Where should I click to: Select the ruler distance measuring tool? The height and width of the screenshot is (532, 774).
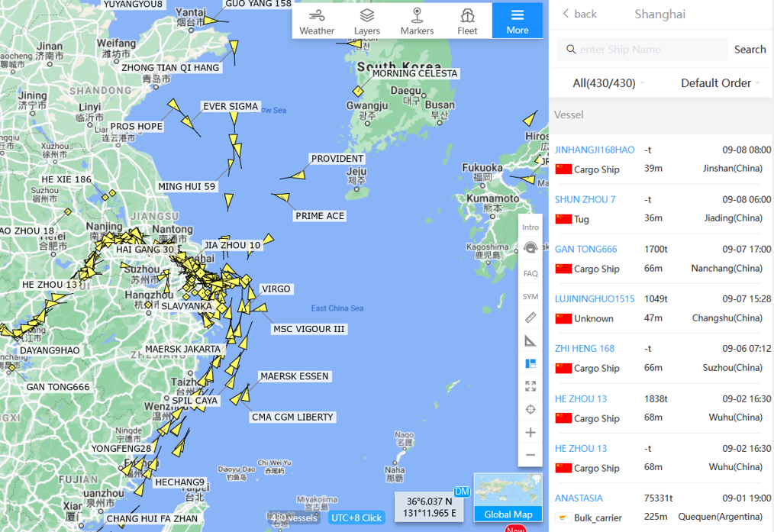(531, 318)
